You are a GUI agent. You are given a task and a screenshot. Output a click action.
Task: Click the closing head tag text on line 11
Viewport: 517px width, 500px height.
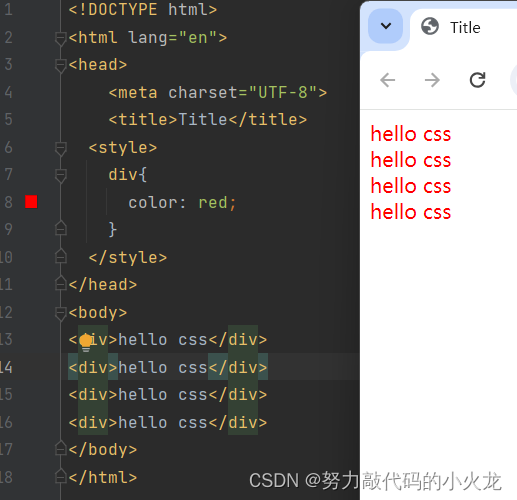pos(103,285)
